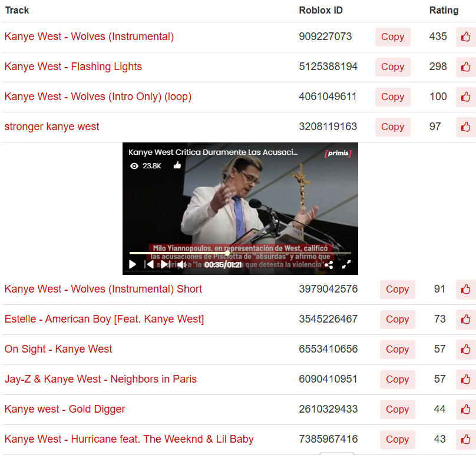Copy the American Boy Roblox ID
The image size is (476, 455).
tap(397, 319)
